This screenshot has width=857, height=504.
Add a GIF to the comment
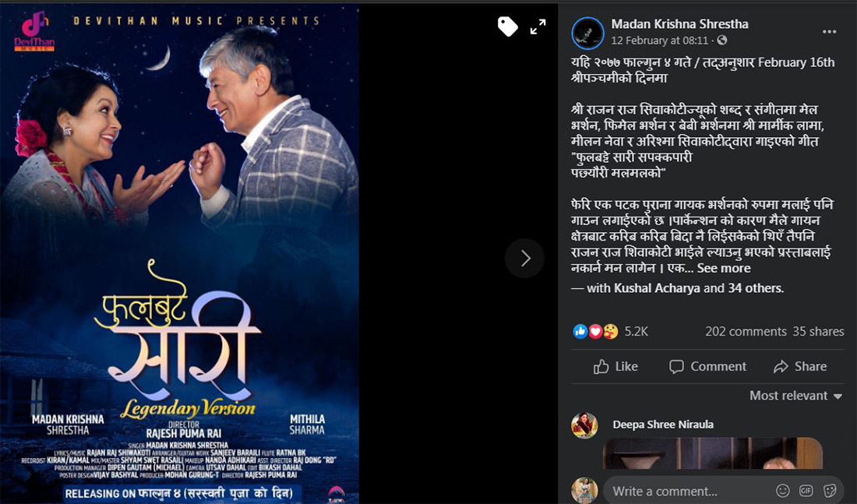(806, 490)
